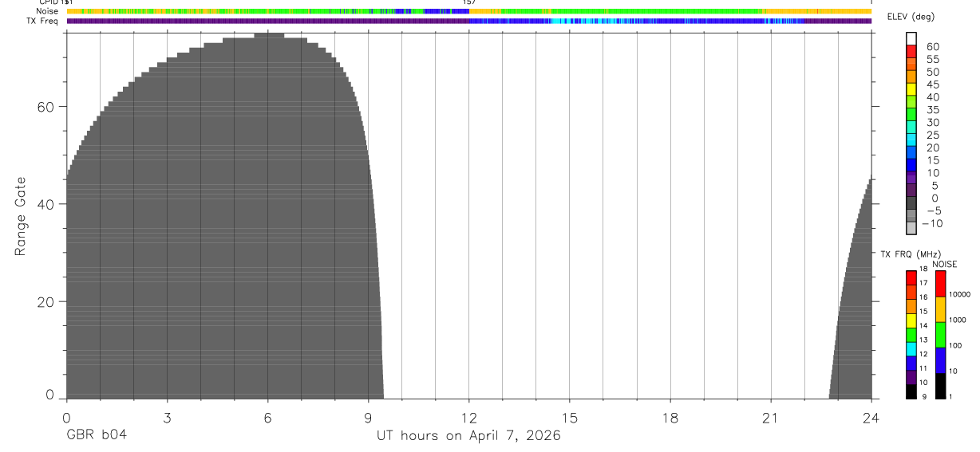Pick the cyan swatch in the TX FRQ legend

coord(911,348)
